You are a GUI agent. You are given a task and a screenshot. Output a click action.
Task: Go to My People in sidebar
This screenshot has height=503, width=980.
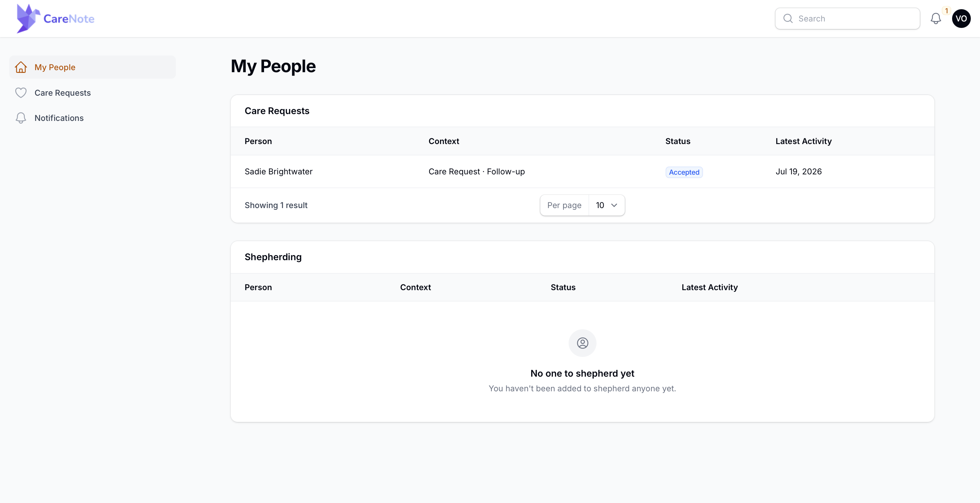pyautogui.click(x=93, y=67)
